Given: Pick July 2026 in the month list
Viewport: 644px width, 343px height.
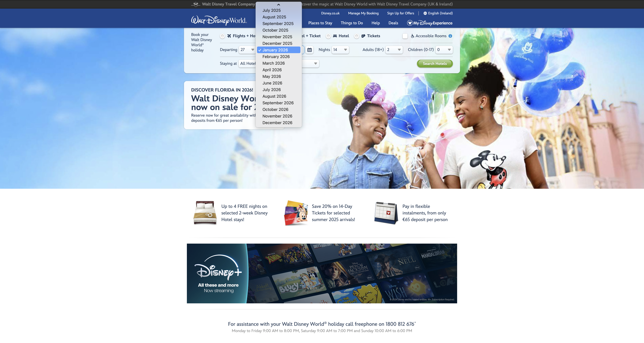Looking at the screenshot, I should click(x=278, y=90).
